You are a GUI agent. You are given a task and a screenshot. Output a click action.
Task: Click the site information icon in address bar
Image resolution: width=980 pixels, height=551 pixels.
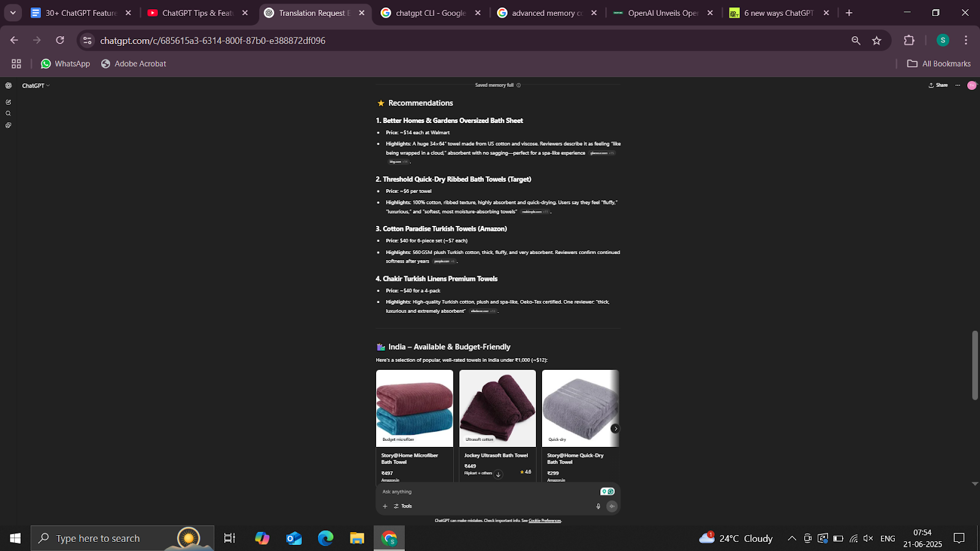pyautogui.click(x=88, y=40)
